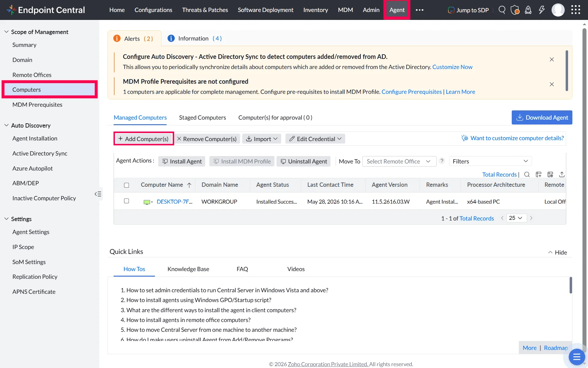This screenshot has width=588, height=368.
Task: Switch to the Knowledge Base tab
Action: tap(188, 269)
